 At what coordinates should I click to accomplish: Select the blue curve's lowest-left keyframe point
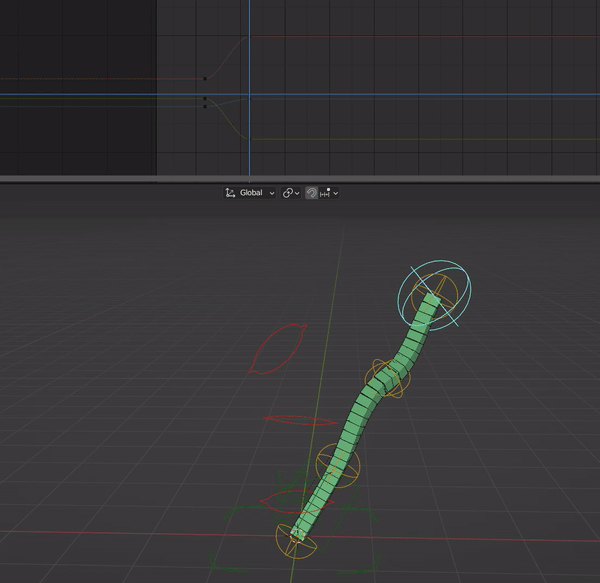(x=205, y=106)
